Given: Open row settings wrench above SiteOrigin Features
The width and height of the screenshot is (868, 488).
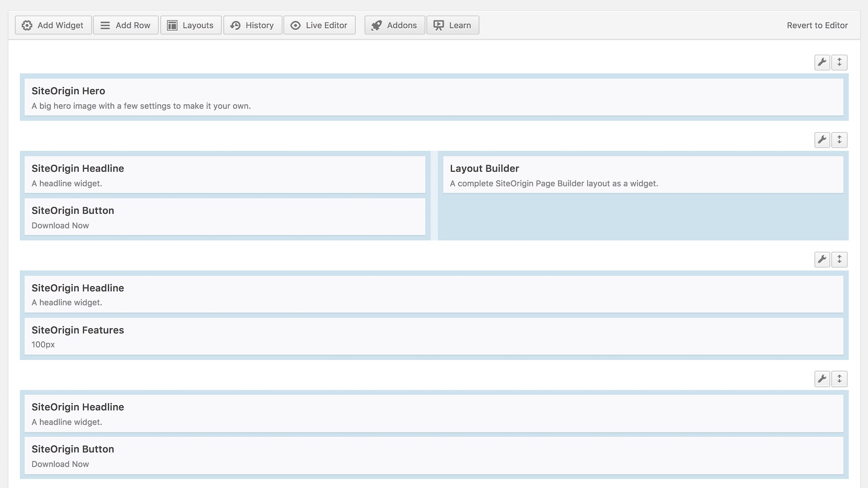Looking at the screenshot, I should [x=822, y=259].
